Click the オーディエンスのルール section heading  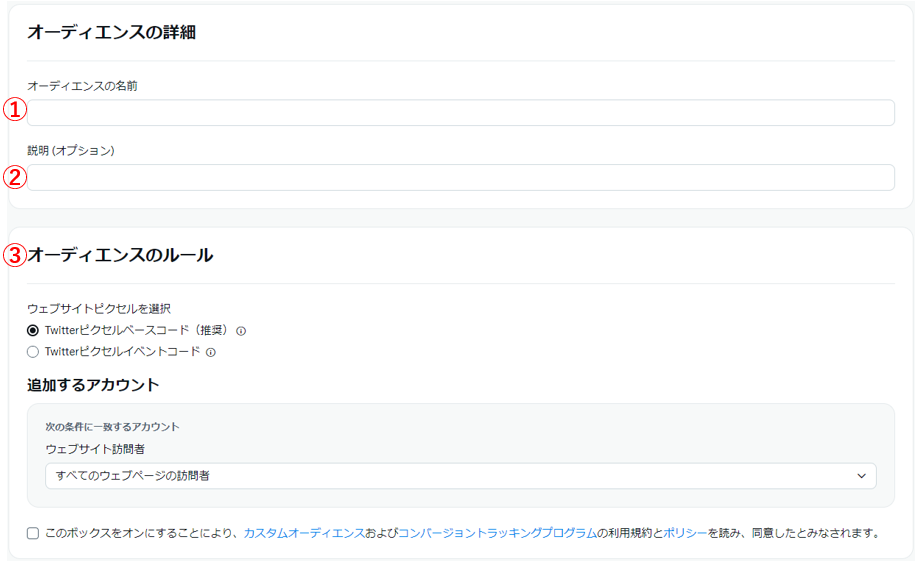pos(120,255)
